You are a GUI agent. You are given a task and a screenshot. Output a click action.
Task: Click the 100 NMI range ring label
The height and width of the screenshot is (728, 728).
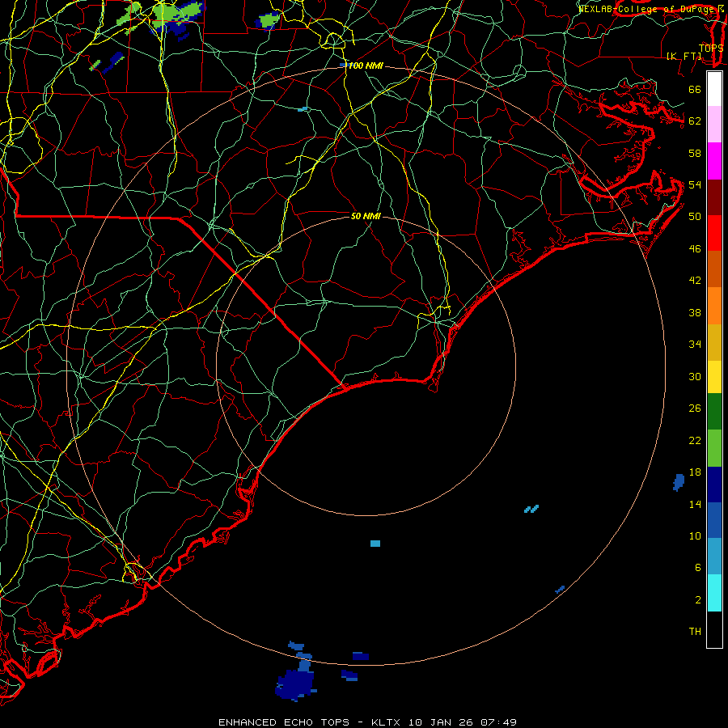[x=366, y=66]
